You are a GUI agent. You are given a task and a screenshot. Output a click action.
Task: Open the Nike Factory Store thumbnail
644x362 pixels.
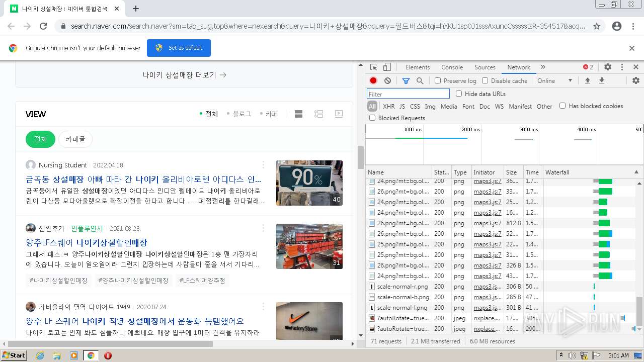point(309,321)
